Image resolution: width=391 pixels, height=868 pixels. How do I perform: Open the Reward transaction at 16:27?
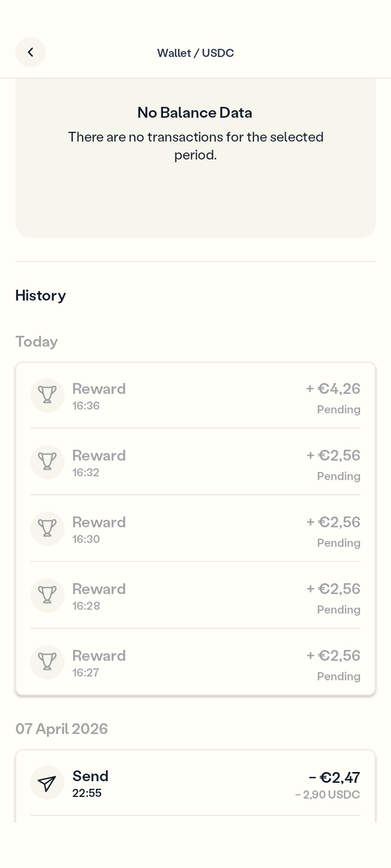[x=195, y=662]
